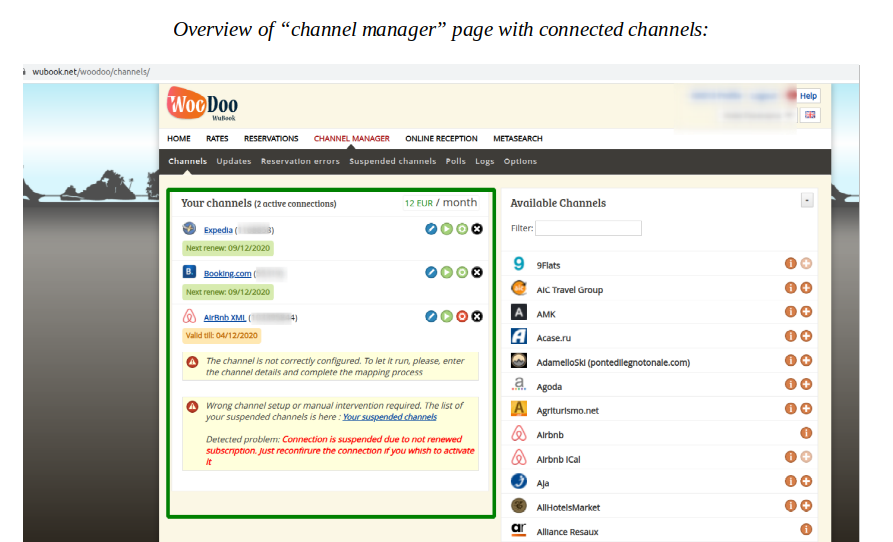Open the Booking.com channel link
The image size is (893, 542).
pos(227,273)
